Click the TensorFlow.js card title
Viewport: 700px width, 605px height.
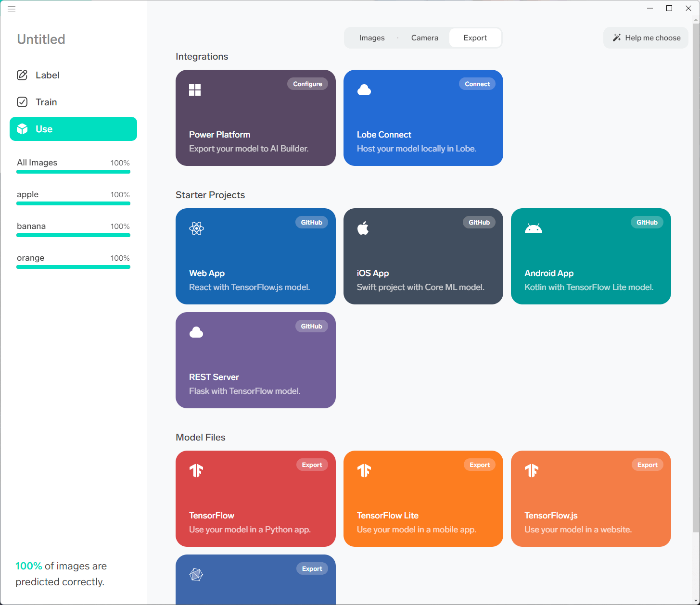pyautogui.click(x=551, y=516)
